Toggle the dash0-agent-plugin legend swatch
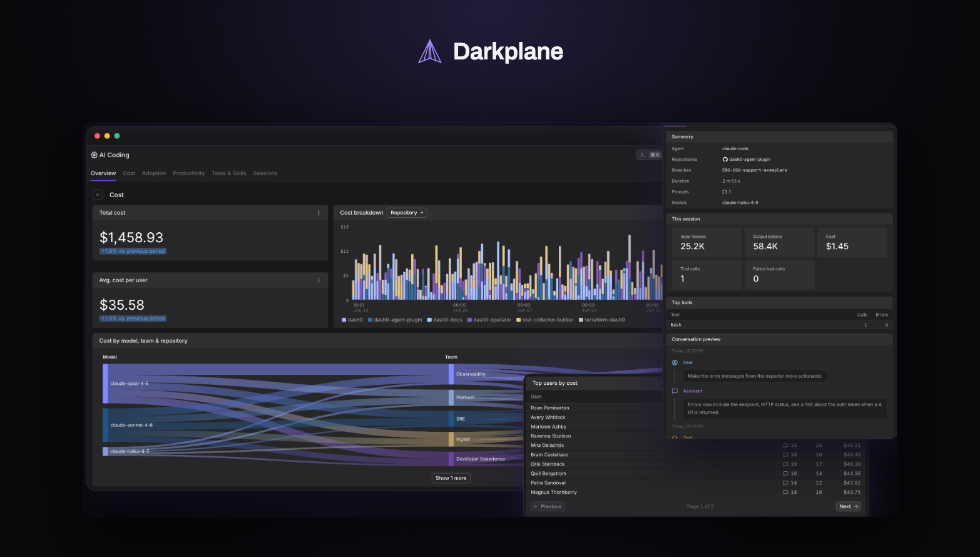 point(370,320)
